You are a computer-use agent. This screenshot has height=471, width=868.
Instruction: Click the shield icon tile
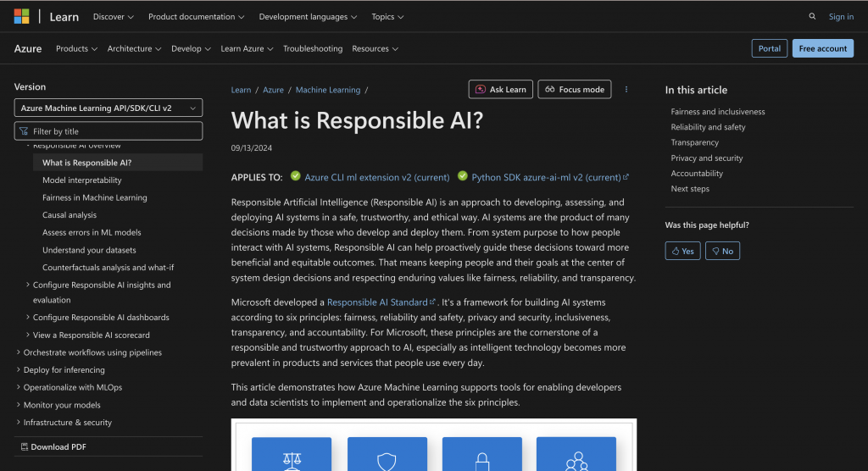[x=387, y=454]
